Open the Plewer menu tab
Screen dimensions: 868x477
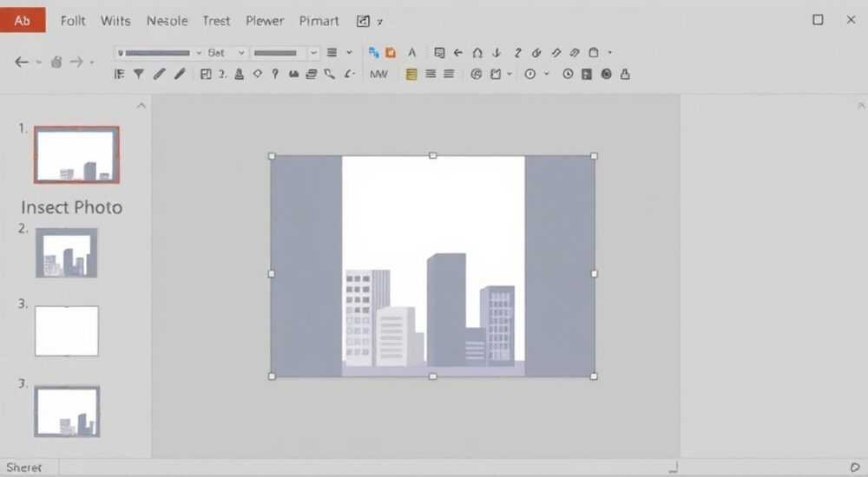click(x=265, y=21)
